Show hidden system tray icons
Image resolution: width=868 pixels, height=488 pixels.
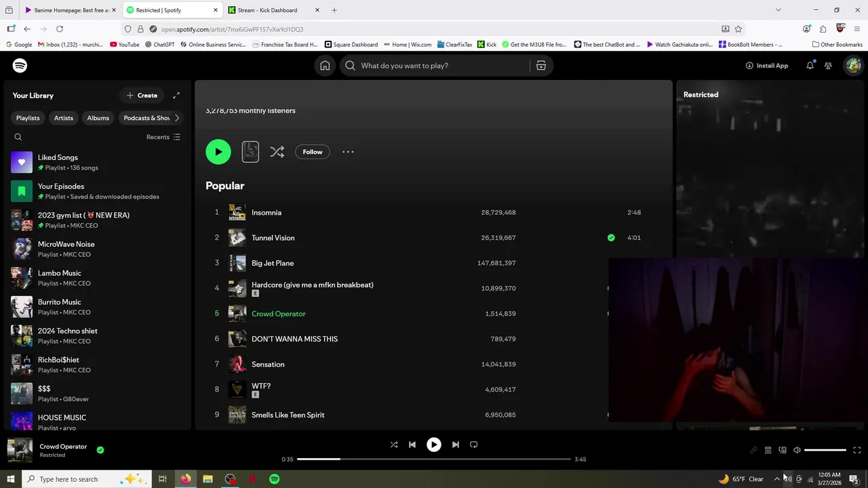click(777, 479)
